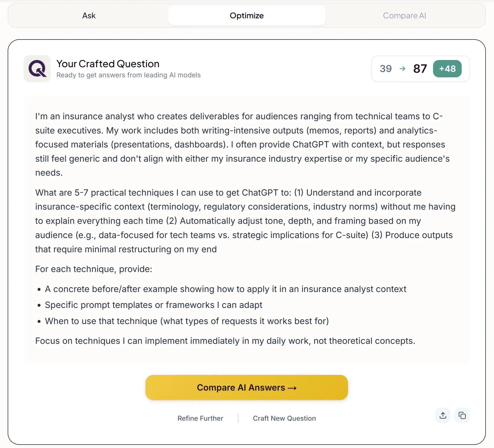Switch to the Ask tab
This screenshot has width=494, height=448.
[x=88, y=15]
